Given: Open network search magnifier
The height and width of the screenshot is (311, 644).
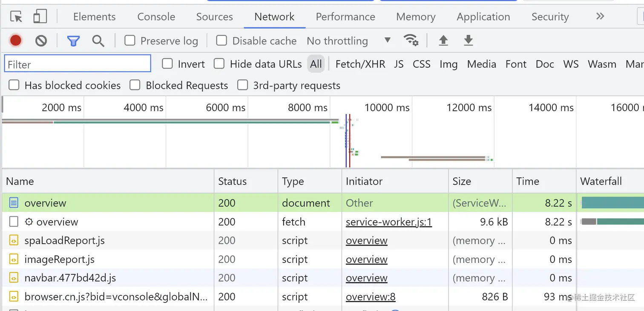Looking at the screenshot, I should (98, 41).
